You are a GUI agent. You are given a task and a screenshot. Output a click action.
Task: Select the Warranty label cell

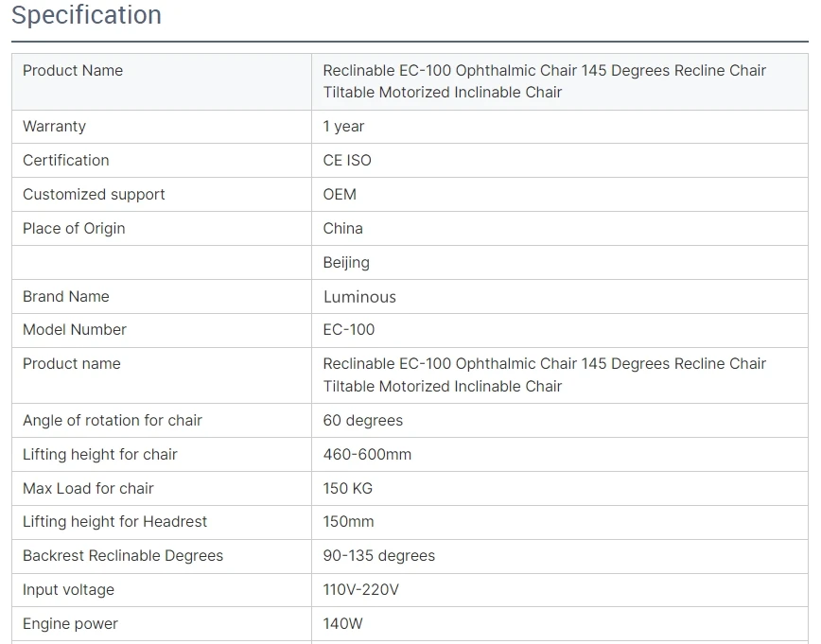(162, 127)
